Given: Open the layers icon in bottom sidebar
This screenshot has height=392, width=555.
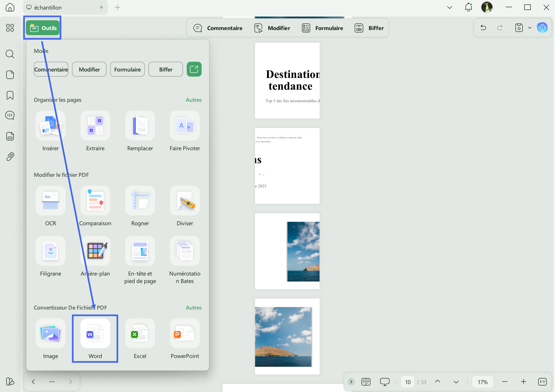Looking at the screenshot, I should pyautogui.click(x=10, y=381).
